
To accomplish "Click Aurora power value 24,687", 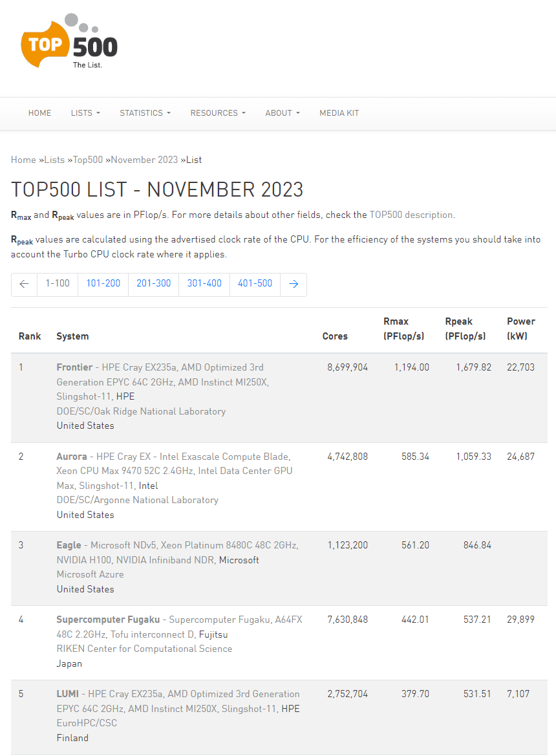I will pyautogui.click(x=521, y=457).
